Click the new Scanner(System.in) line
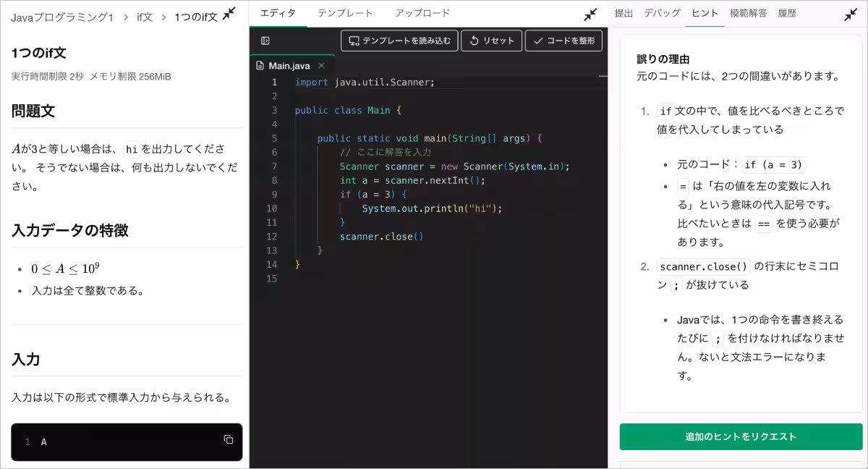 (455, 166)
